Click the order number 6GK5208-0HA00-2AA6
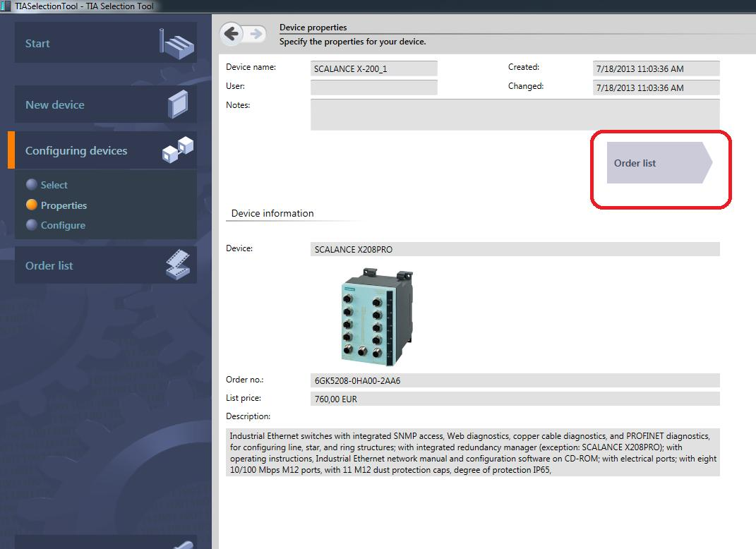 [x=357, y=381]
